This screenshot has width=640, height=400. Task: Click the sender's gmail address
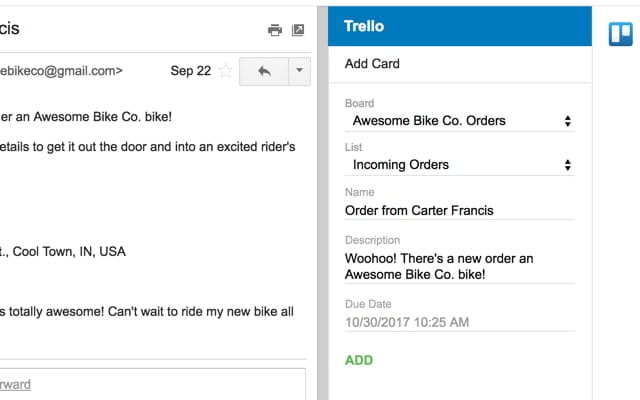[x=60, y=71]
